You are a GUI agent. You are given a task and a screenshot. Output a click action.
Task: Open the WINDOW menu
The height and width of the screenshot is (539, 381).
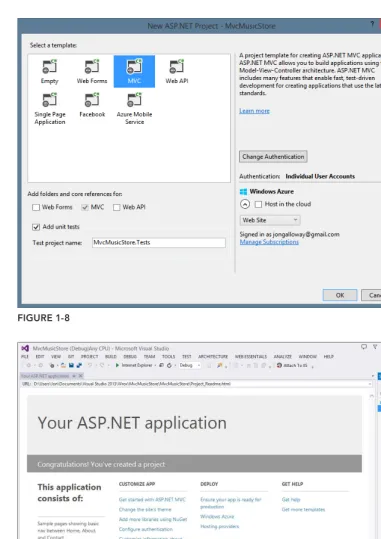pos(308,357)
